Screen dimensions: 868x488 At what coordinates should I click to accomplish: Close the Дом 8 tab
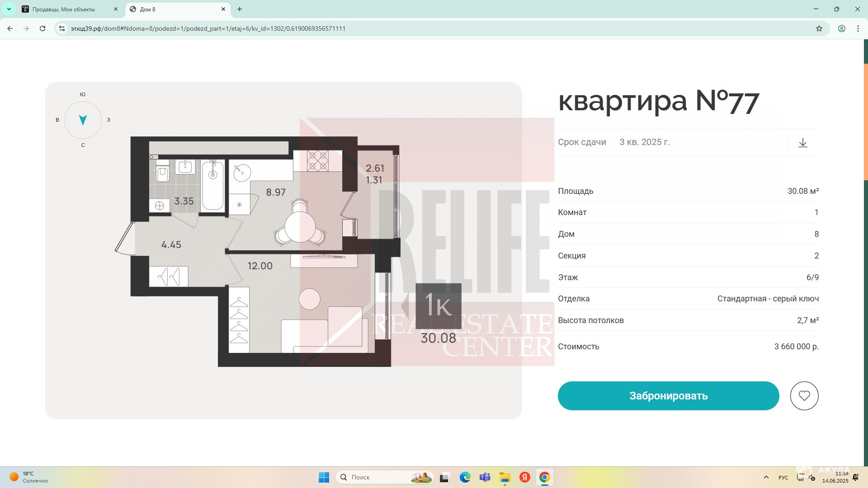pyautogui.click(x=223, y=9)
